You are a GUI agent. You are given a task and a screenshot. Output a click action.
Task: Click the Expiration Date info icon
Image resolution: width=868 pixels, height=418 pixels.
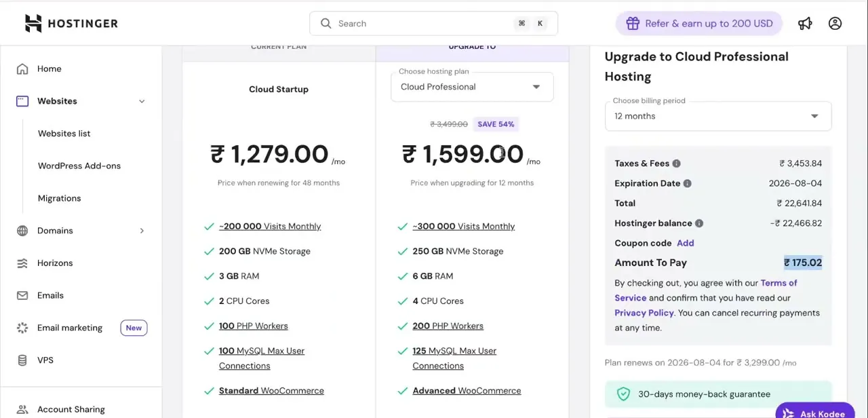tap(687, 183)
